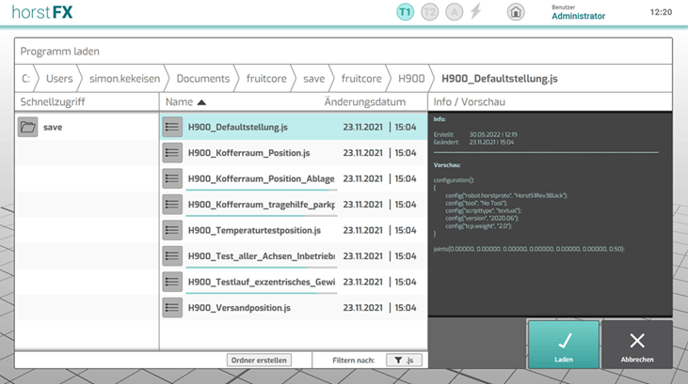Click scroll bar under H900_Kofferraum_Position_Ablage name
This screenshot has width=688, height=384.
tap(262, 190)
